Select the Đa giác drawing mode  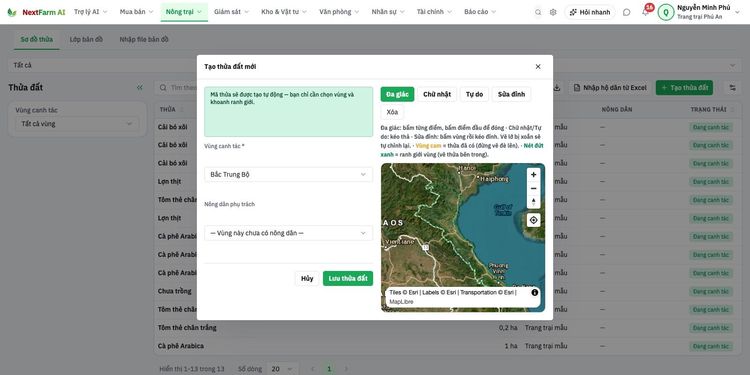(x=397, y=94)
